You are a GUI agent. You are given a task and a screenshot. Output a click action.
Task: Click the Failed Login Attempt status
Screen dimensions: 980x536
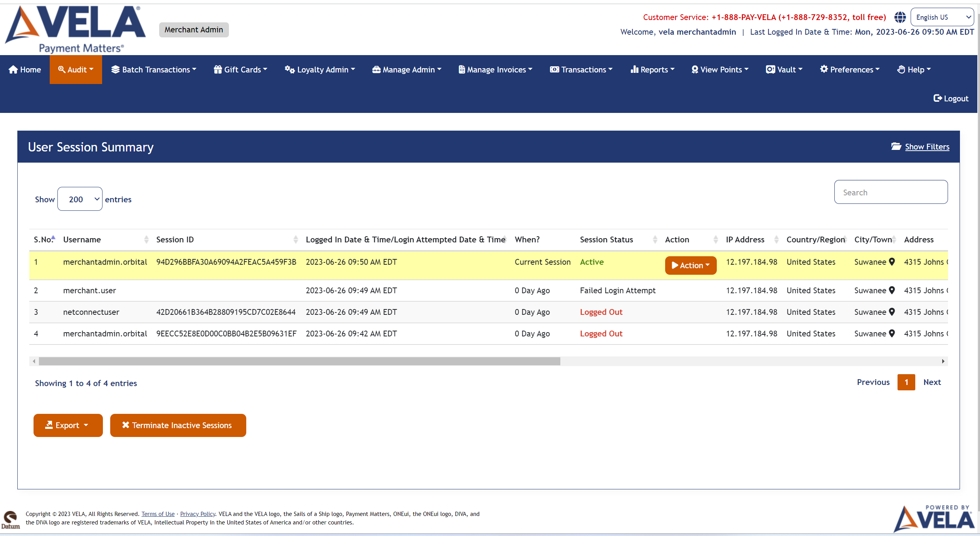click(x=617, y=290)
